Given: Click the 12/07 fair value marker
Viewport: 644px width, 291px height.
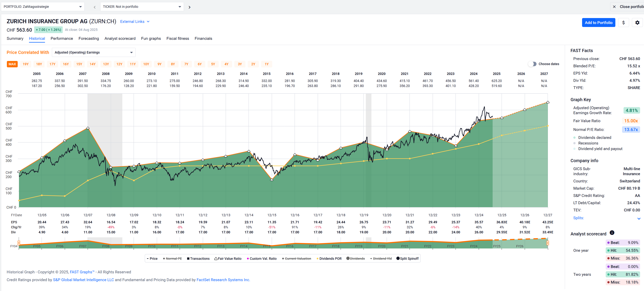Looking at the screenshot, I should click(x=88, y=128).
